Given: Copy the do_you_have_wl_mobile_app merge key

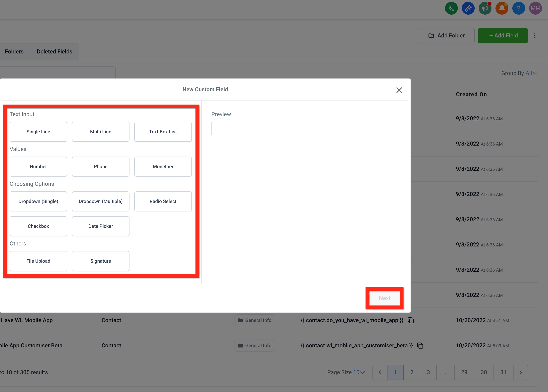Looking at the screenshot, I should [x=411, y=320].
